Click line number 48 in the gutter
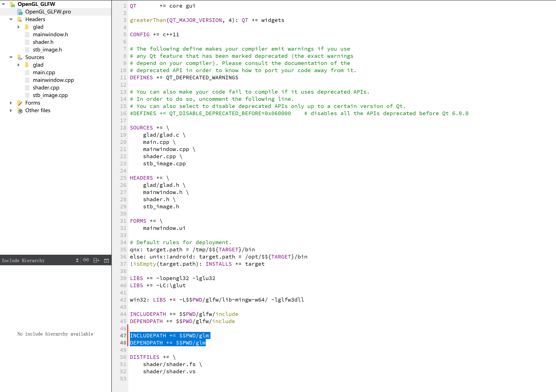This screenshot has width=556, height=392. (x=123, y=343)
